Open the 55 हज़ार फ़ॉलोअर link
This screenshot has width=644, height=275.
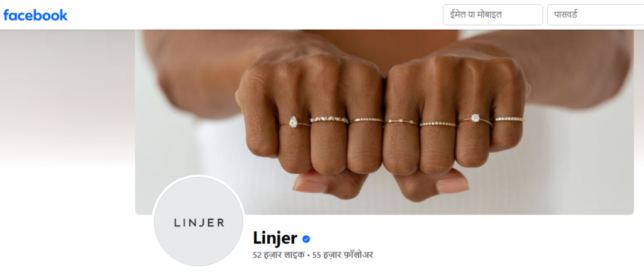[343, 255]
